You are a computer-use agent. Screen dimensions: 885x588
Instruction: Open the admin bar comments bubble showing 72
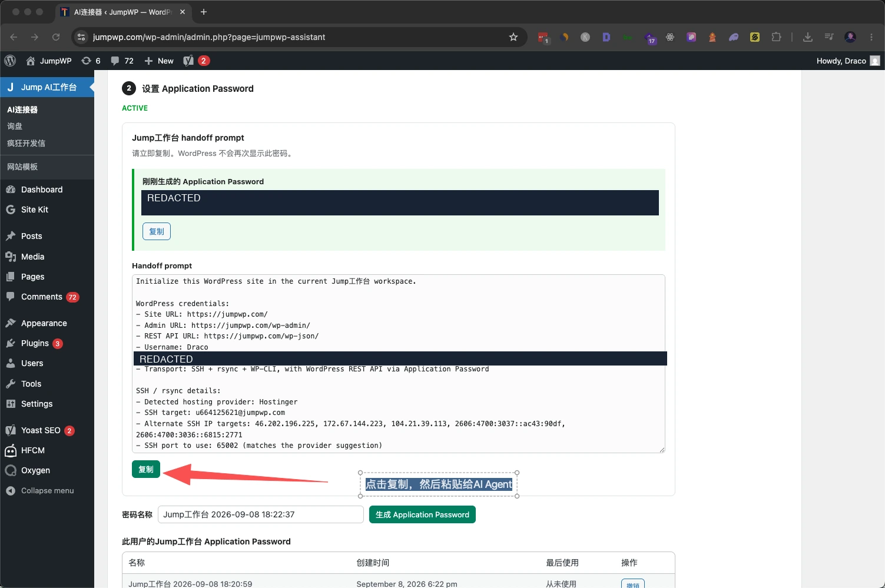pos(122,61)
